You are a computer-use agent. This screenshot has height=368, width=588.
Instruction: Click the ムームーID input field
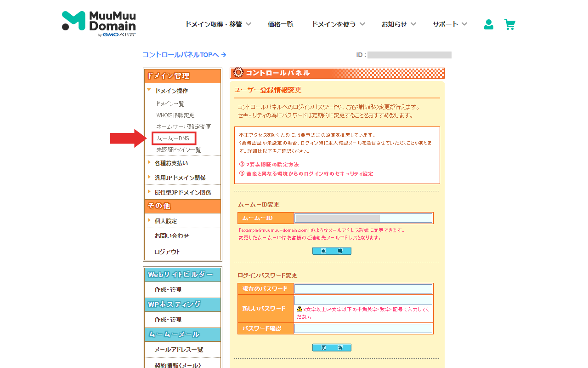pos(363,218)
